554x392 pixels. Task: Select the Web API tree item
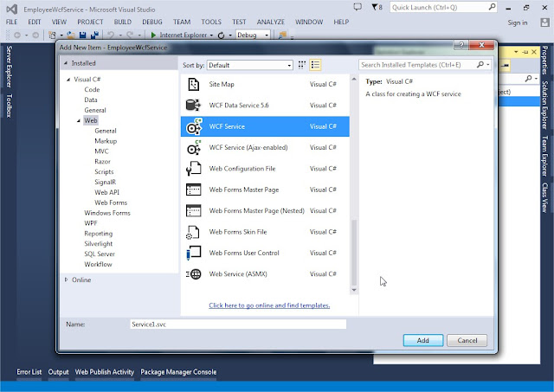pyautogui.click(x=106, y=192)
